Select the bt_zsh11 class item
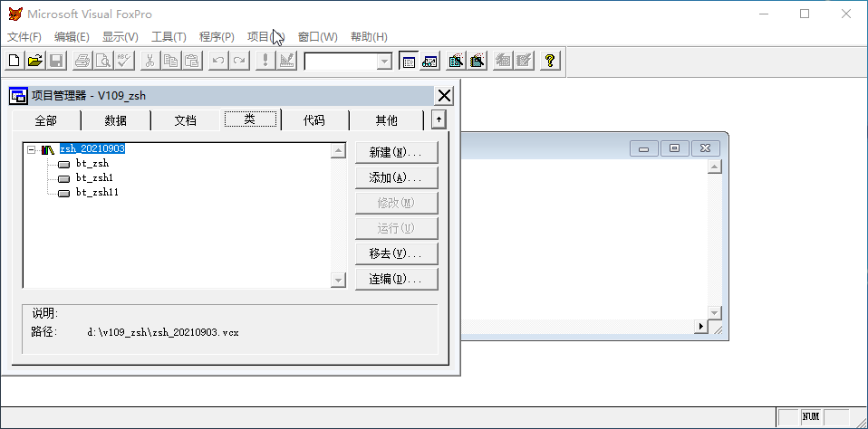 coord(98,193)
